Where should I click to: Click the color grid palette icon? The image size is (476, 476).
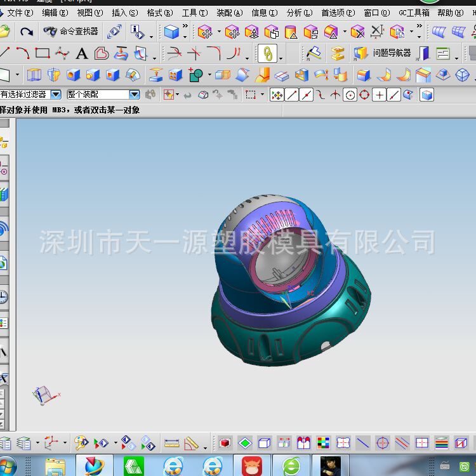pyautogui.click(x=323, y=443)
